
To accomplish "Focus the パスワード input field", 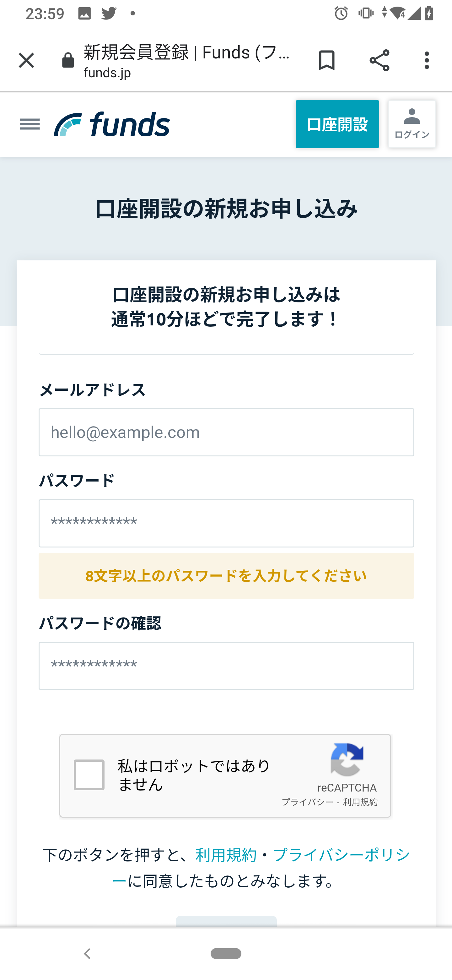I will pyautogui.click(x=226, y=523).
